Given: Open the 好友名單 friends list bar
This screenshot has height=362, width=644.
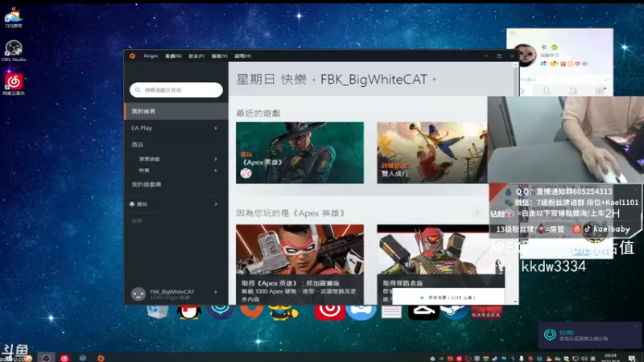Looking at the screenshot, I should click(x=448, y=297).
